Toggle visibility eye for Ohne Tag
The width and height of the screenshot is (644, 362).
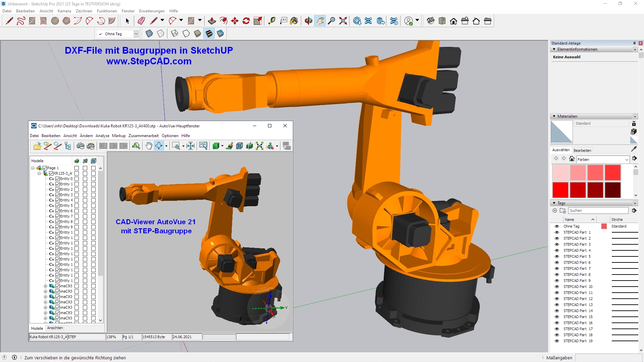(x=557, y=226)
